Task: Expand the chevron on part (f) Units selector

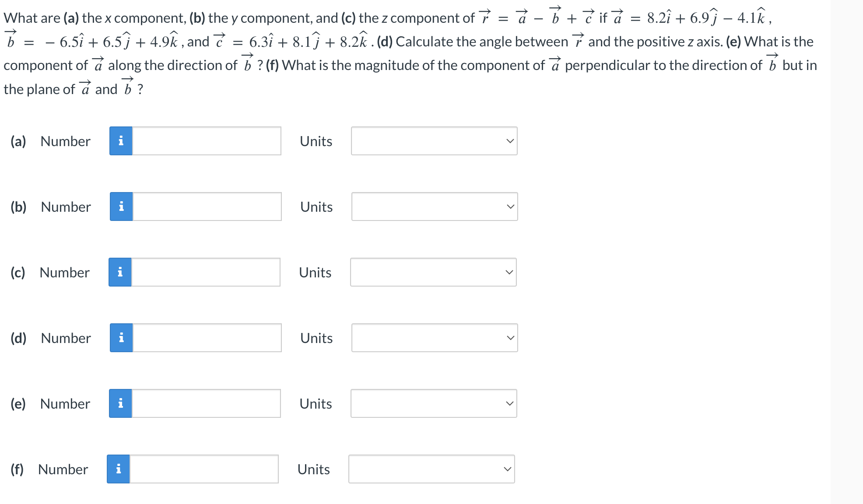Action: tap(507, 469)
